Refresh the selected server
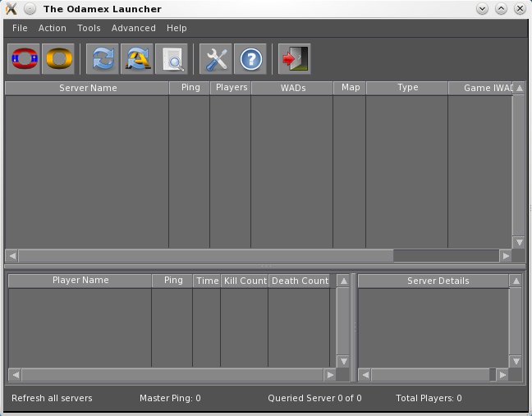The width and height of the screenshot is (532, 416). pyautogui.click(x=103, y=59)
